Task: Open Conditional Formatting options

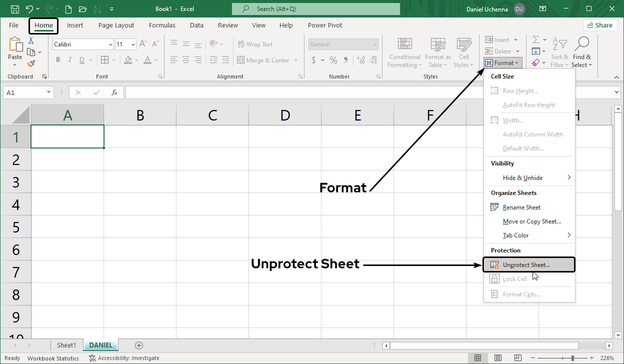Action: pos(404,52)
